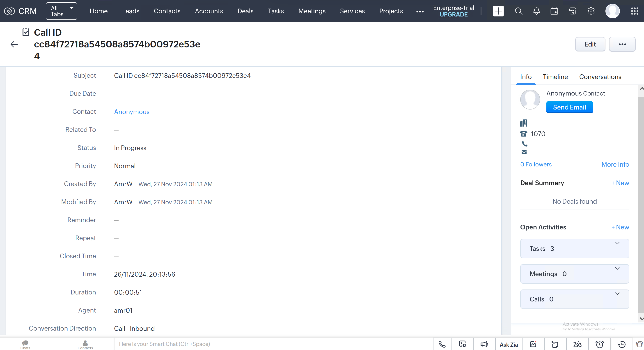Open the calendar icon in the top bar
Screen dimensions: 644x350
[554, 11]
